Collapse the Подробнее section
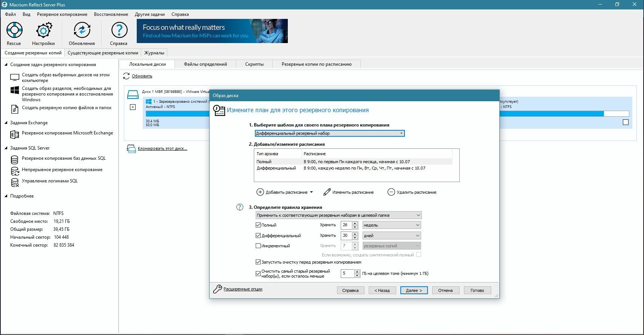The width and height of the screenshot is (644, 335). click(x=6, y=196)
